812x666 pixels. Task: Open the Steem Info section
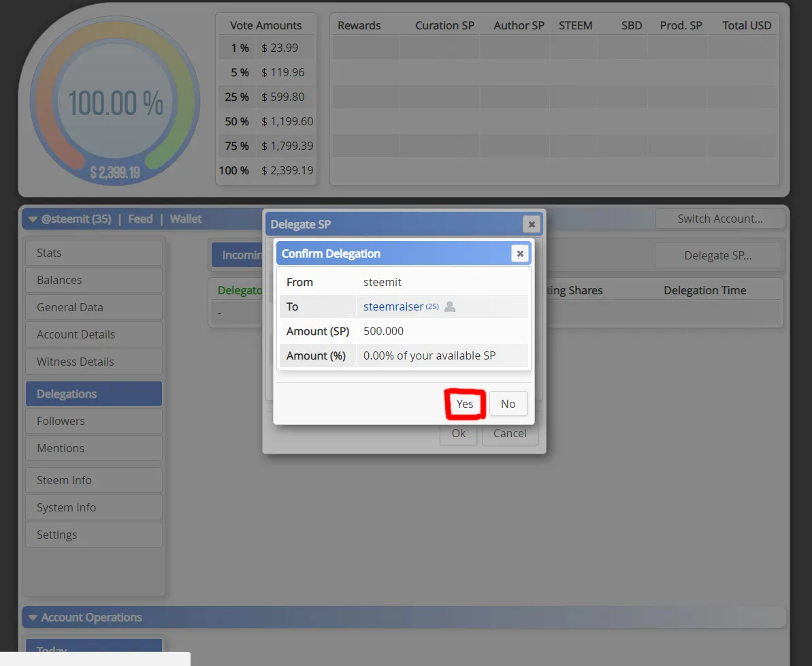click(94, 481)
